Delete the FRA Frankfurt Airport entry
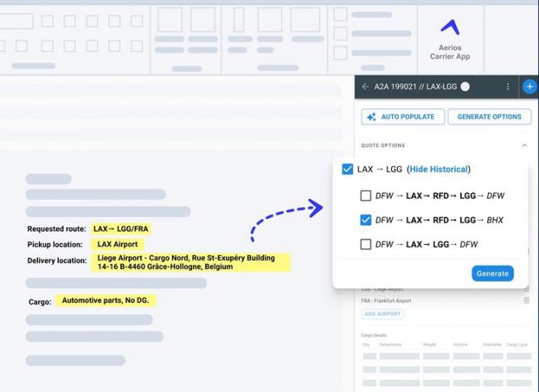The height and width of the screenshot is (392, 539). pos(527,300)
